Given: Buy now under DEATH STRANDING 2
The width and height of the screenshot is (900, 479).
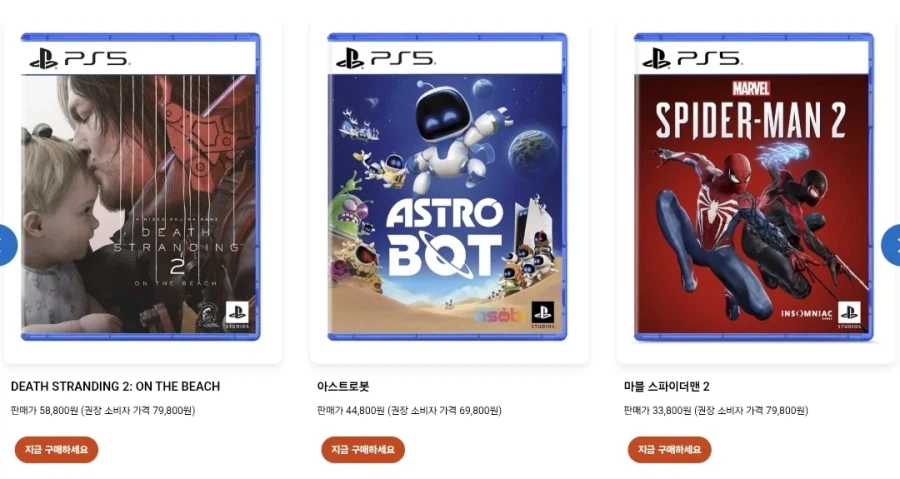Looking at the screenshot, I should pos(56,450).
